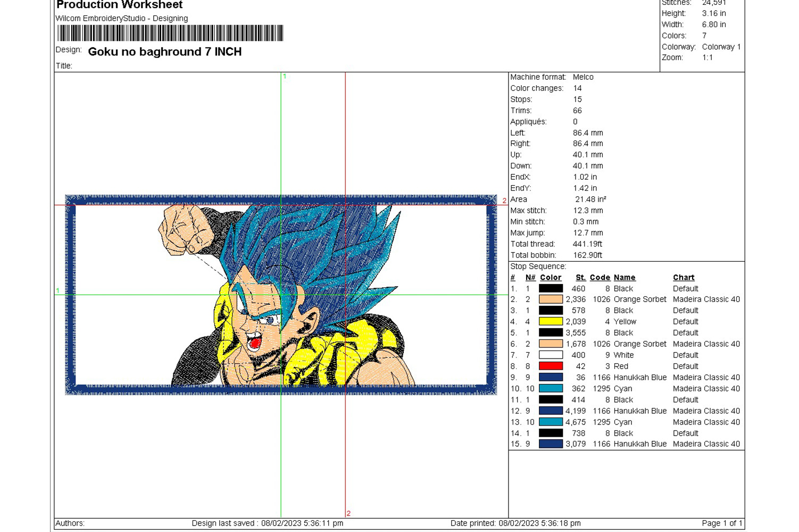
Task: Click the black swatch in stop row 11
Action: 551,400
